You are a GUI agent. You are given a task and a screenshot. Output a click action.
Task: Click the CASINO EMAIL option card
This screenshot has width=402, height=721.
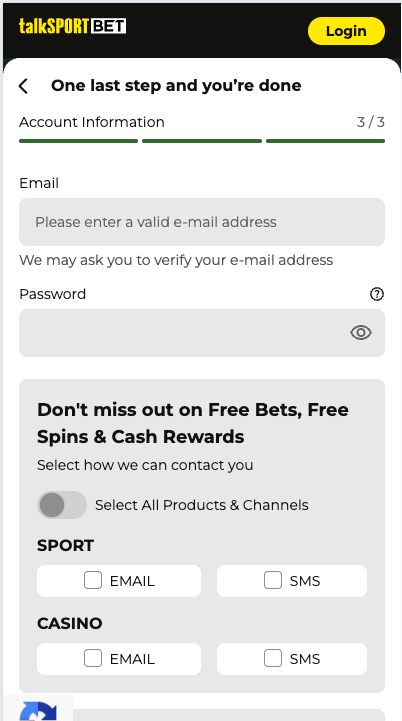(119, 659)
